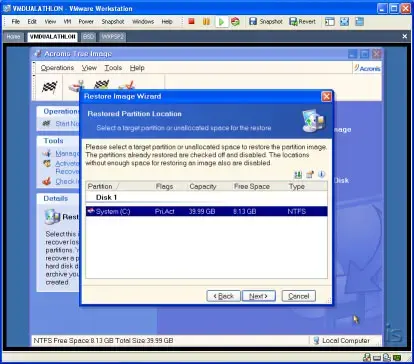Click the VMware full screen icon
This screenshot has width=414, height=364.
tap(344, 22)
